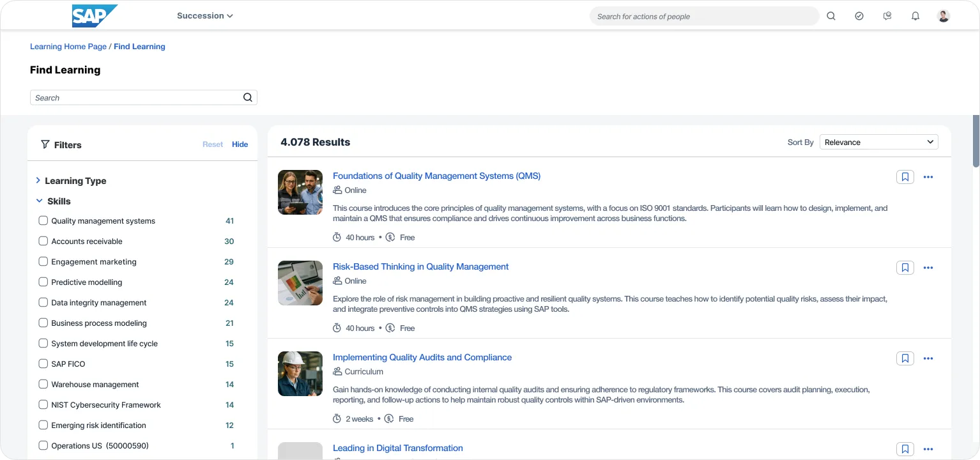Expand the Learning Type filter section

[x=38, y=180]
